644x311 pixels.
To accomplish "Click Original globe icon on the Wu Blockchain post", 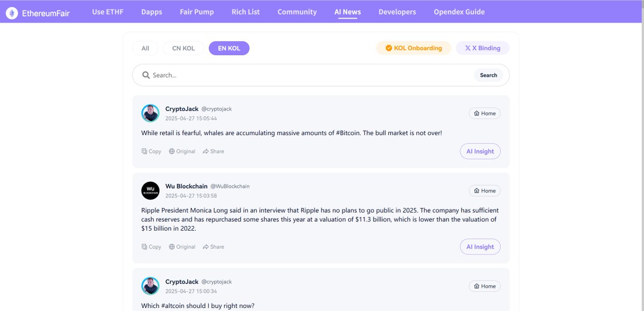I will (172, 247).
